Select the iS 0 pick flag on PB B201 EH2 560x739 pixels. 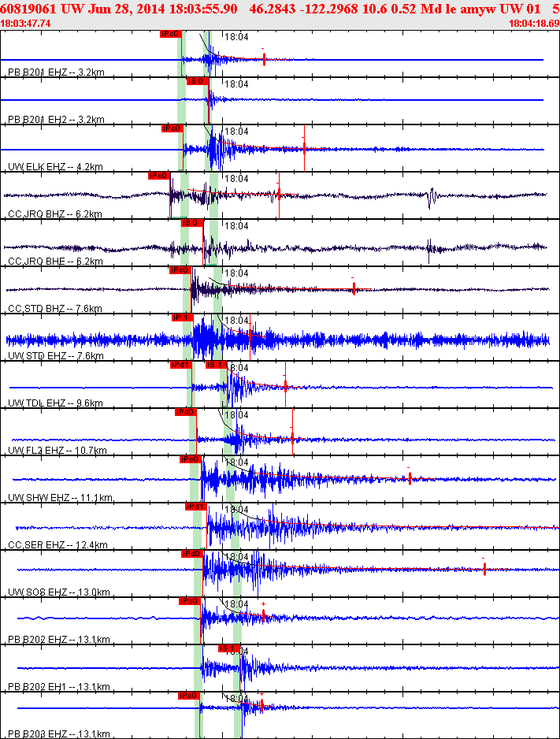pos(197,81)
